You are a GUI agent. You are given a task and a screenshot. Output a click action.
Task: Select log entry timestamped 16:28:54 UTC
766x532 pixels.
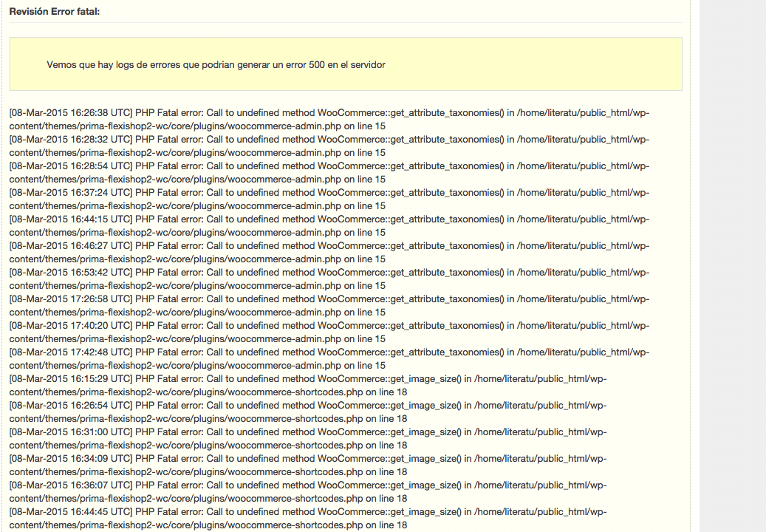click(329, 172)
